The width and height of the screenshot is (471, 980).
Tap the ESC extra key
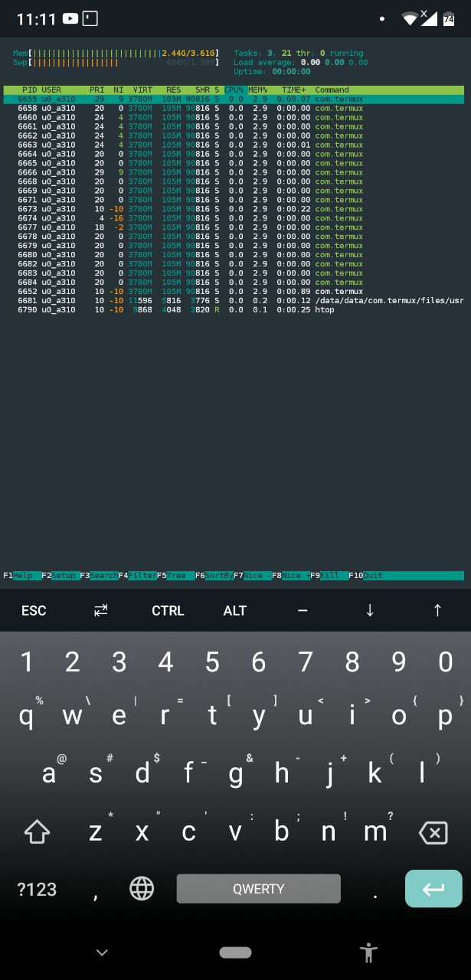(x=34, y=610)
